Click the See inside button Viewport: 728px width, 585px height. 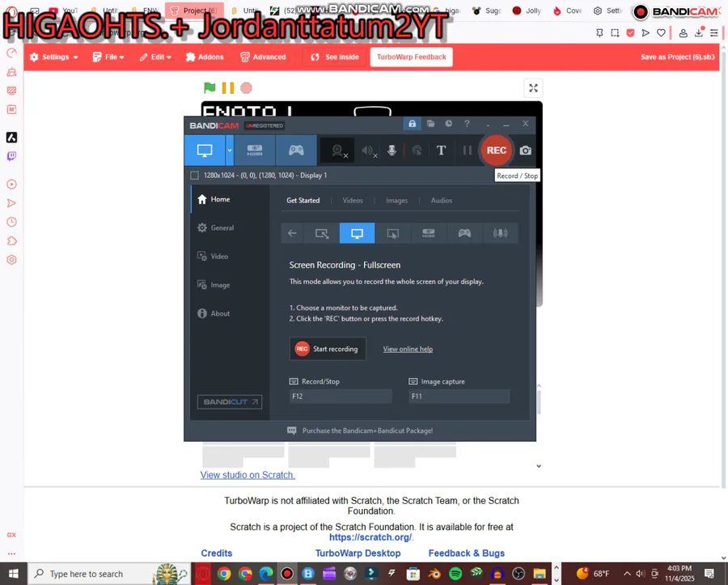(335, 57)
